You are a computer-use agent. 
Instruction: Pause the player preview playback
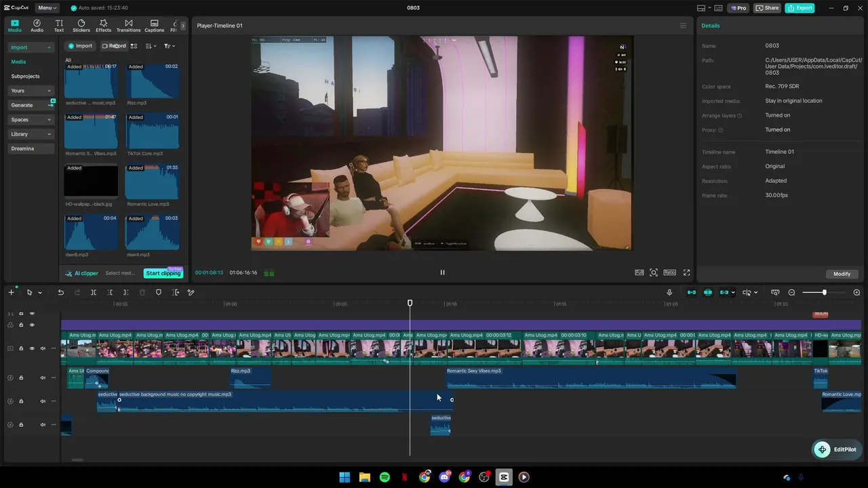point(443,272)
